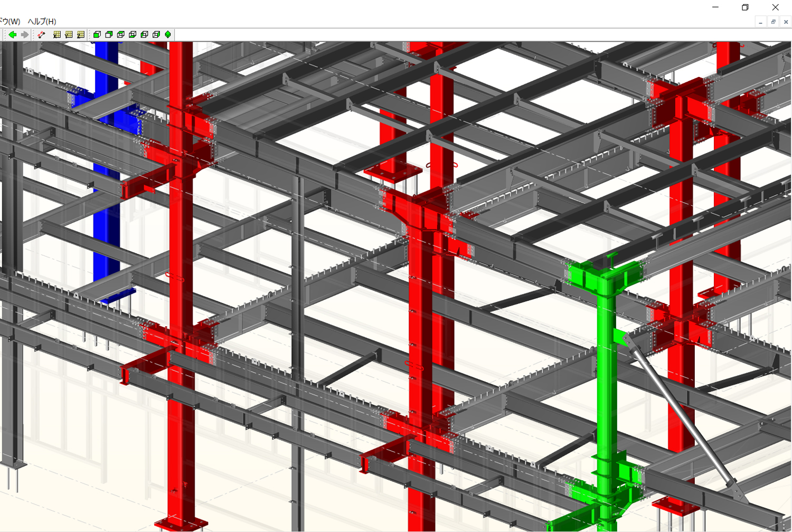Switch to bottom view cube icon
The image size is (792, 532).
pos(133,35)
